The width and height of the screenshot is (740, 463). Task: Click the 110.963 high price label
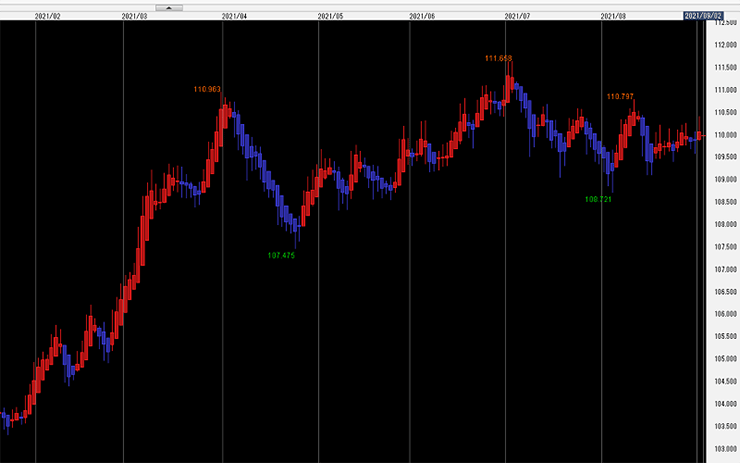pos(207,89)
